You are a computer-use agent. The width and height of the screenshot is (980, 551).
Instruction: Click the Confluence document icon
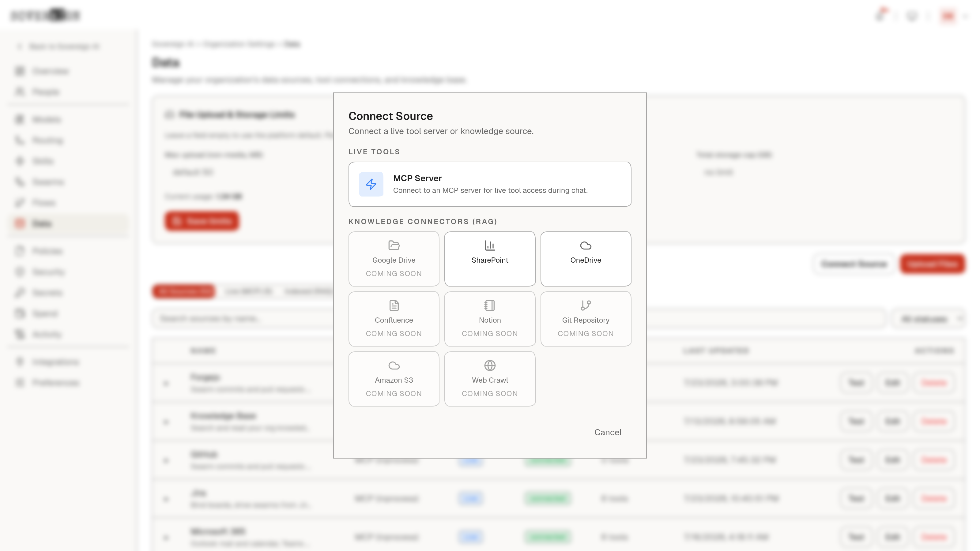coord(394,305)
